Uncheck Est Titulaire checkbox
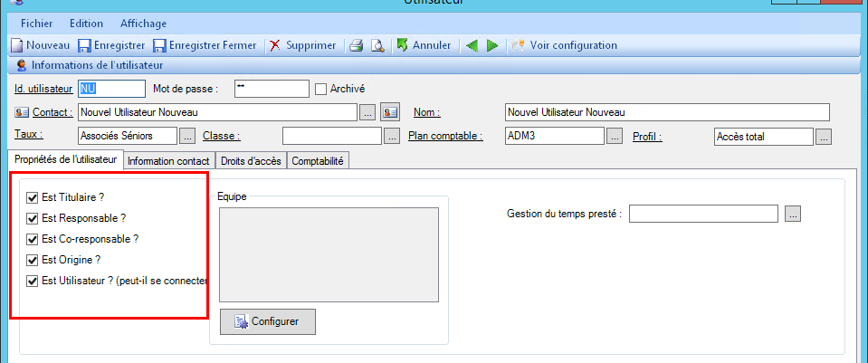 point(33,197)
